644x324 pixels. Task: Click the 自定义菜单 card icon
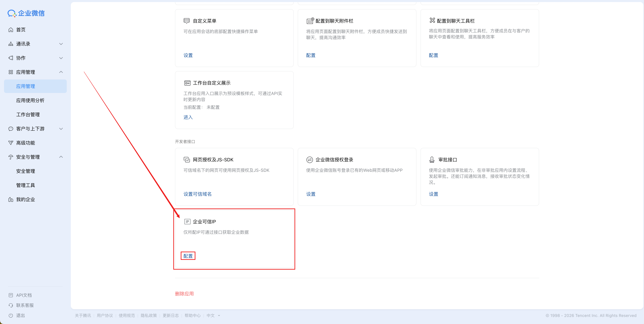tap(186, 21)
